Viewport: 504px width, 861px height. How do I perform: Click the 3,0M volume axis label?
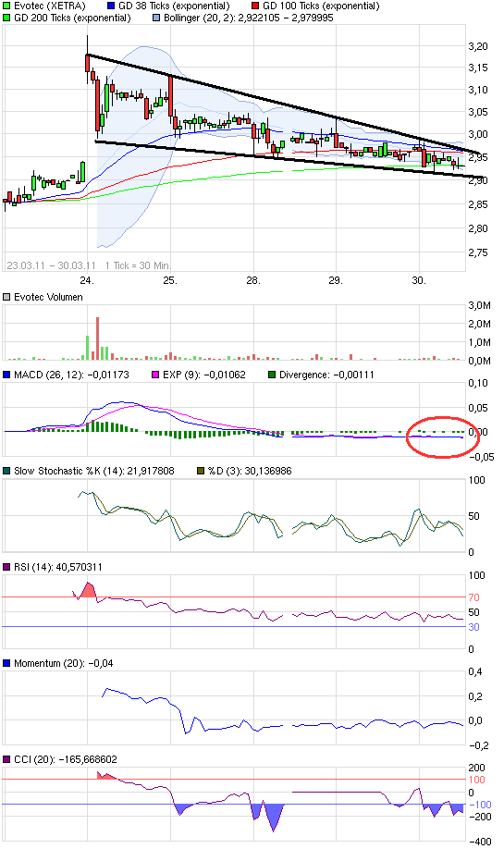[x=480, y=305]
